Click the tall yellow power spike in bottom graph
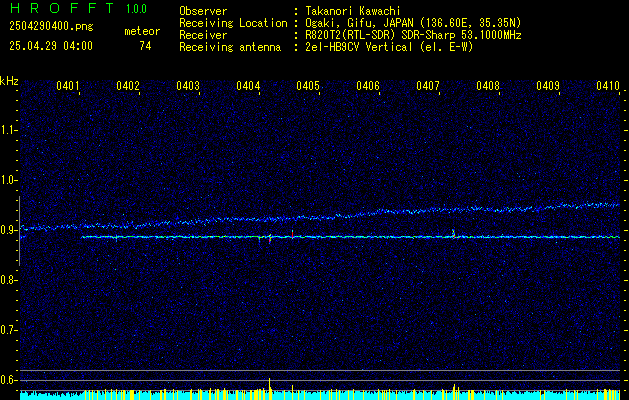 [270, 388]
